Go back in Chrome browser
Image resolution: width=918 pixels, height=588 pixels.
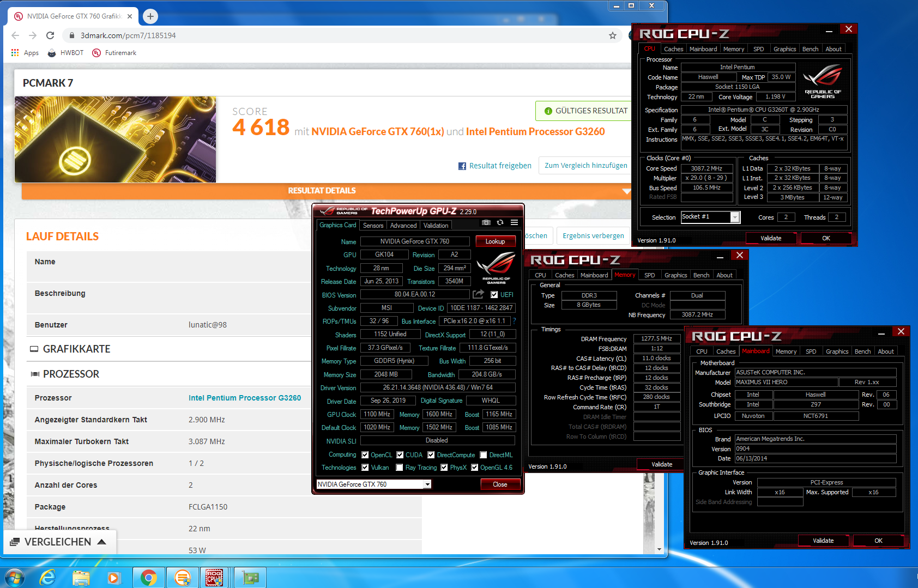point(15,35)
